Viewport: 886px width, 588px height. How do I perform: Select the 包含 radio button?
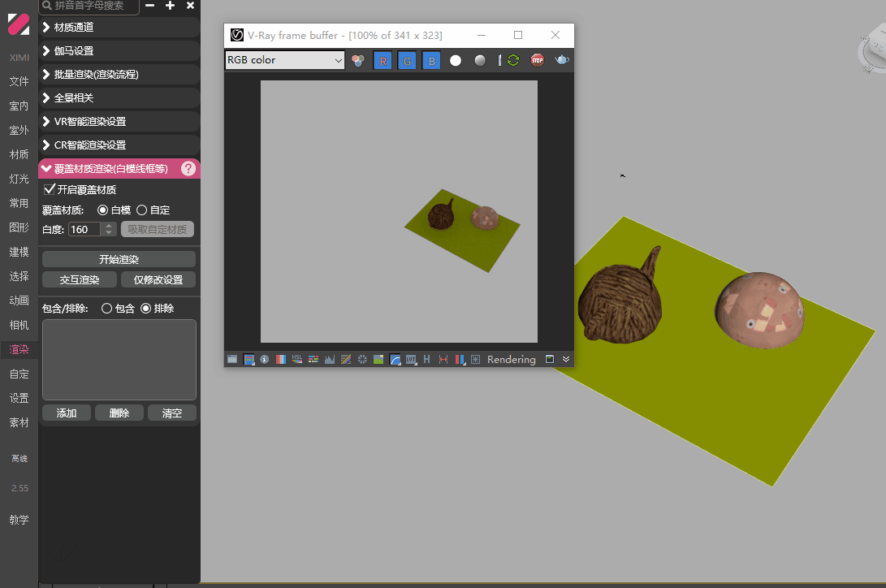click(107, 309)
